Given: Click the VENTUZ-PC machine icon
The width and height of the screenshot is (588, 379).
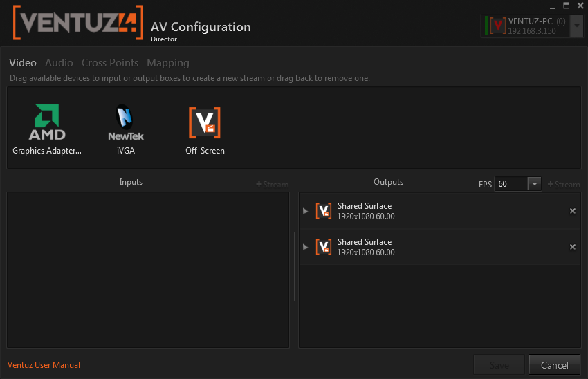Looking at the screenshot, I should pyautogui.click(x=497, y=26).
